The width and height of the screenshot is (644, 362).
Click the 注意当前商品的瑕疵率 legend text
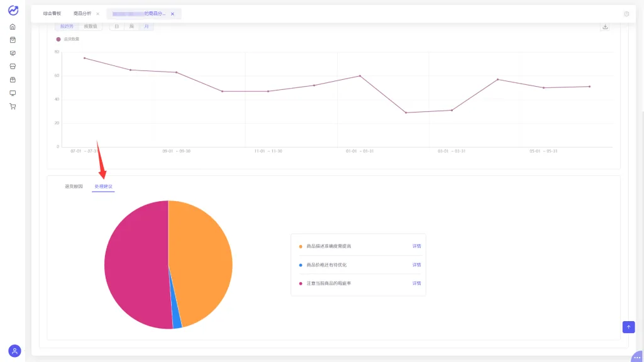[x=328, y=283]
